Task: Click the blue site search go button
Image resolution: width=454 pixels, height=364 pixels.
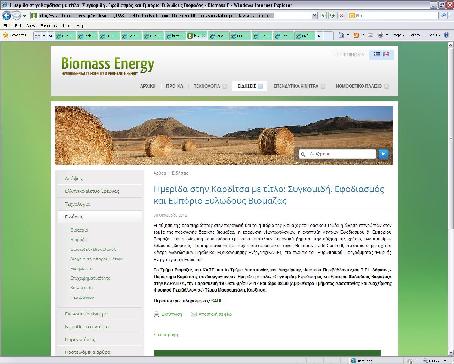Action: click(383, 154)
